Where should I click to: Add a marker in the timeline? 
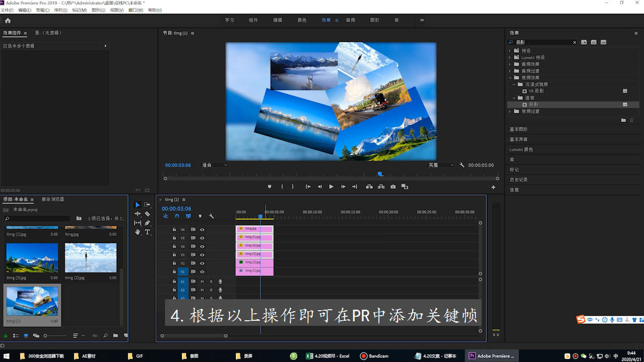tap(200, 216)
